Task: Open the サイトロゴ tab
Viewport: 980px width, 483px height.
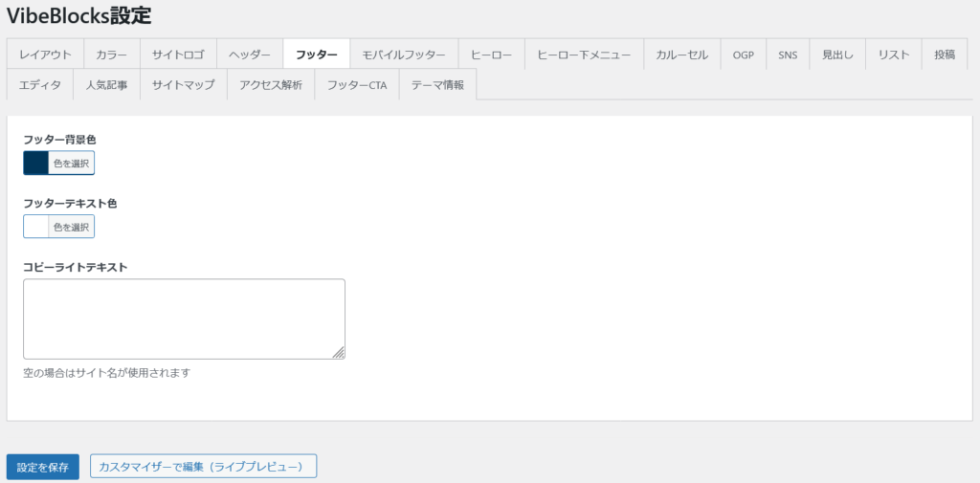Action: pyautogui.click(x=178, y=55)
